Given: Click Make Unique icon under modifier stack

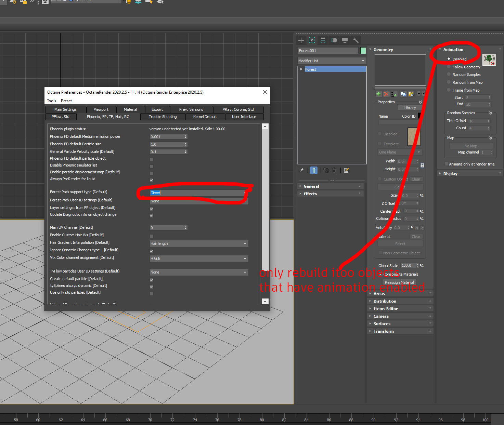Looking at the screenshot, I should click(x=326, y=170).
